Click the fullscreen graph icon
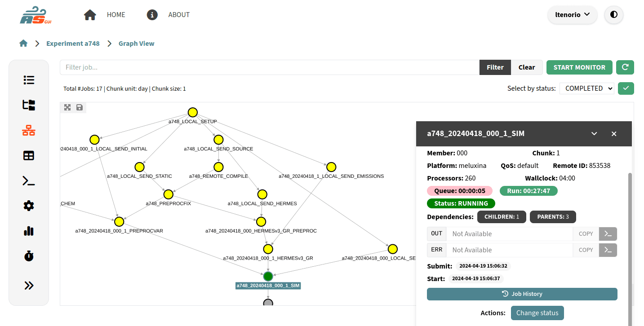The width and height of the screenshot is (644, 326). coord(67,107)
